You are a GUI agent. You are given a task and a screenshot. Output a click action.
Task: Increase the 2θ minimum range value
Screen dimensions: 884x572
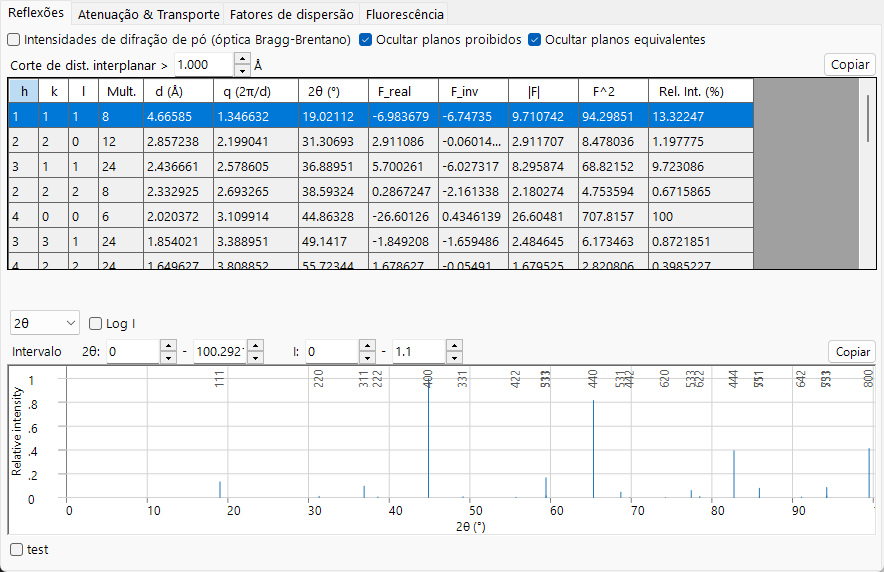(168, 346)
